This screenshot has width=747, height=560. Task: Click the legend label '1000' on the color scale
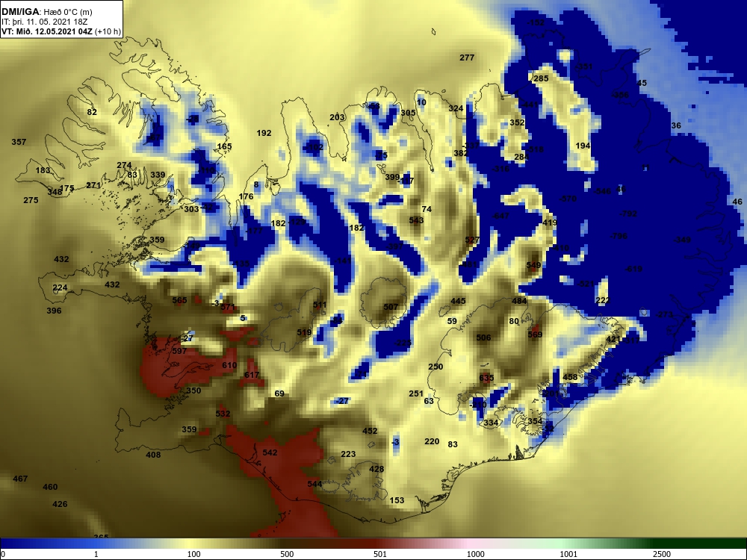[x=475, y=554]
